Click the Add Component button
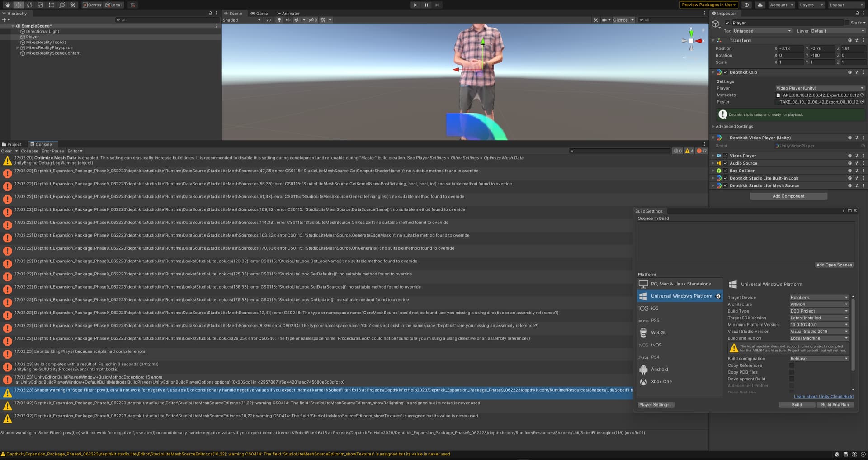The width and height of the screenshot is (868, 460). click(788, 196)
